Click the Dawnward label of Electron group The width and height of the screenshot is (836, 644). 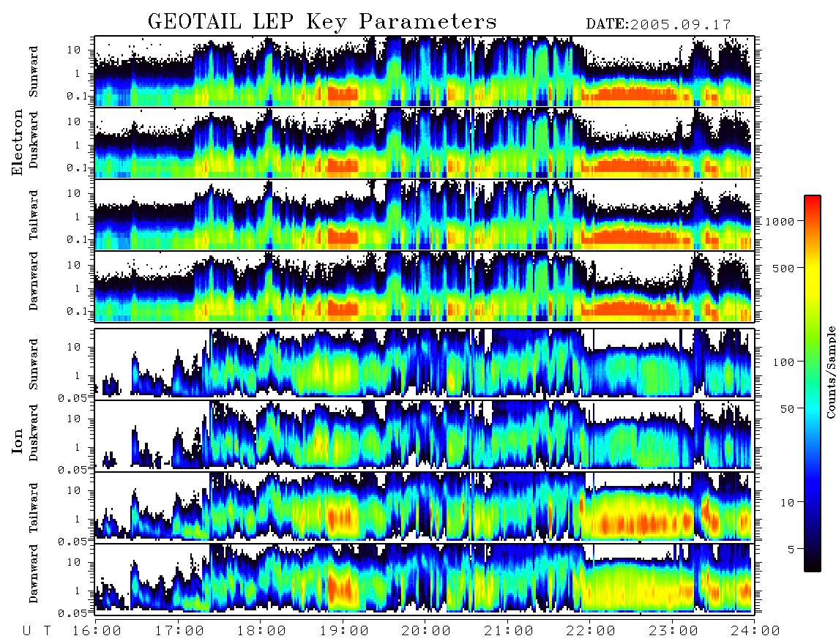pos(34,281)
